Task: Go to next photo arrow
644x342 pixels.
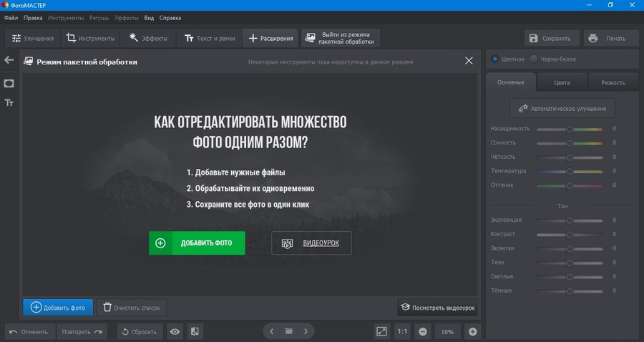Action: tap(306, 331)
